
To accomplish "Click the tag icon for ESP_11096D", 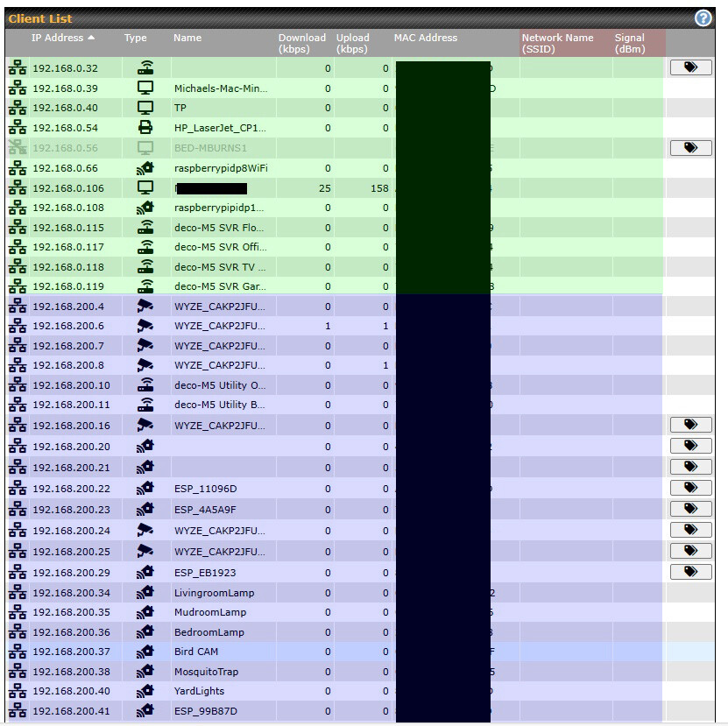I will click(690, 488).
